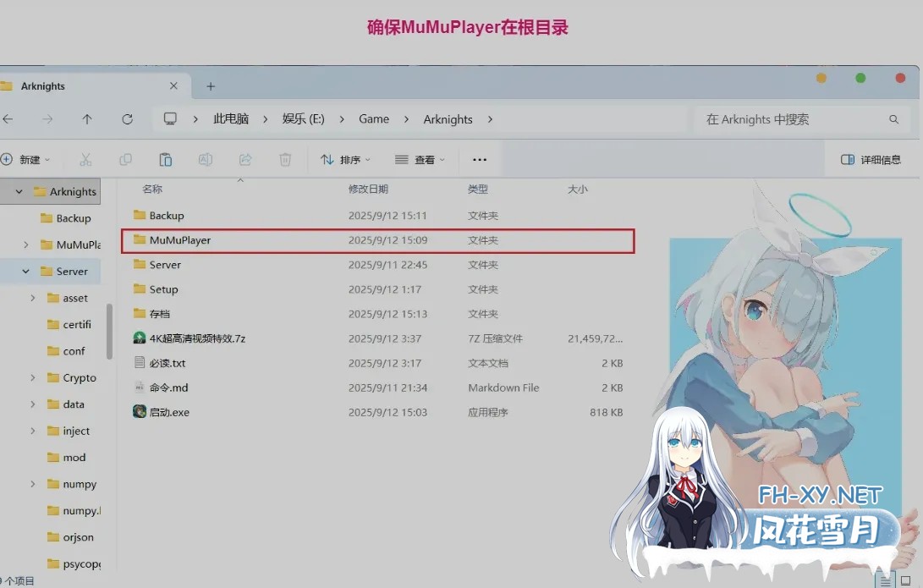The width and height of the screenshot is (923, 588).
Task: Click the Rename icon on the toolbar
Action: tap(206, 159)
